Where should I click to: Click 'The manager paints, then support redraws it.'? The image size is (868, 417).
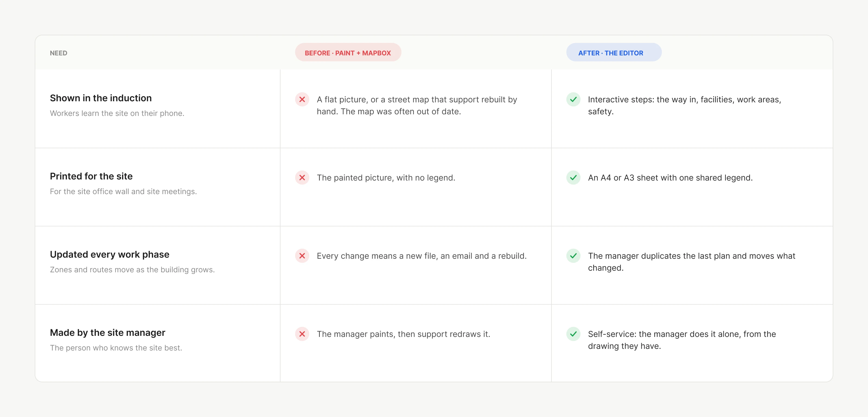pos(403,334)
